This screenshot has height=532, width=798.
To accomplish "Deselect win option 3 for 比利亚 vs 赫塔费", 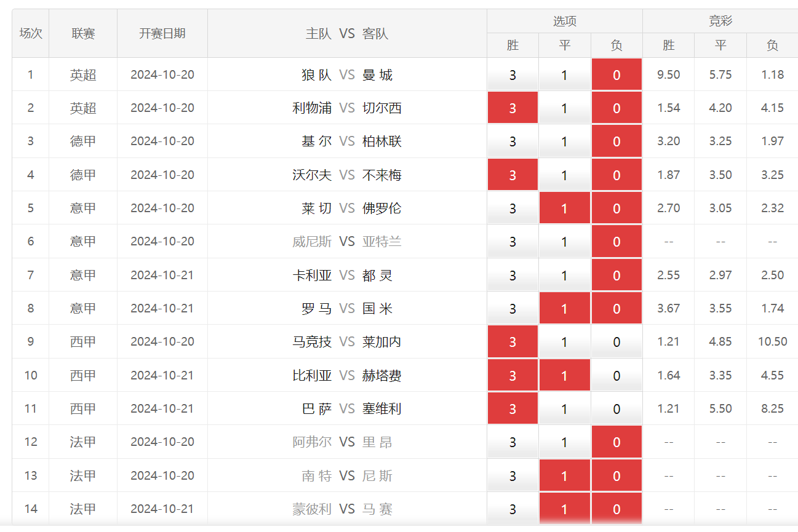I will [513, 376].
